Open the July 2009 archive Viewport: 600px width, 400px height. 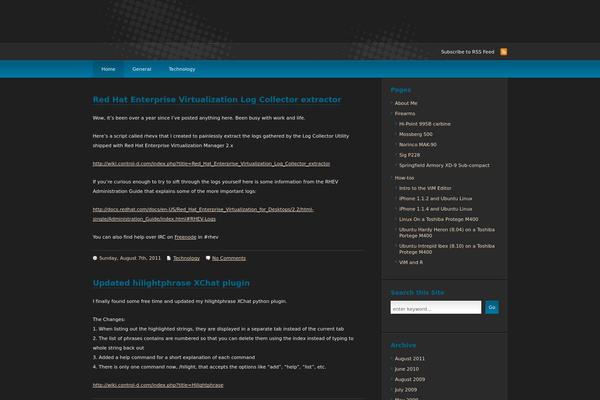(406, 390)
